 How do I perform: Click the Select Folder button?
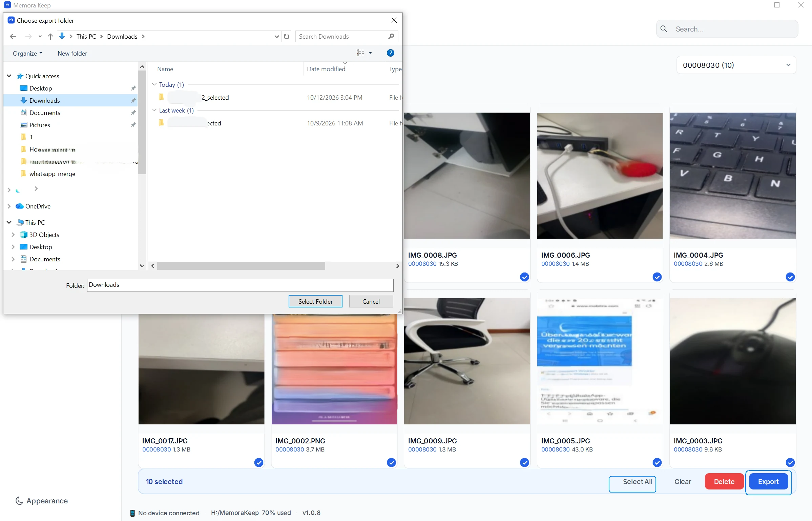click(315, 301)
